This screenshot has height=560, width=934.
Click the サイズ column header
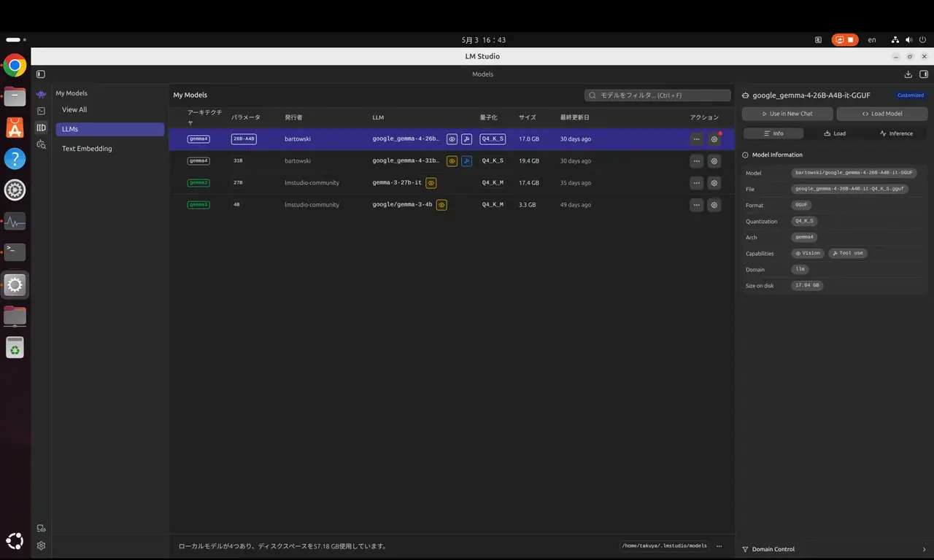tap(528, 117)
